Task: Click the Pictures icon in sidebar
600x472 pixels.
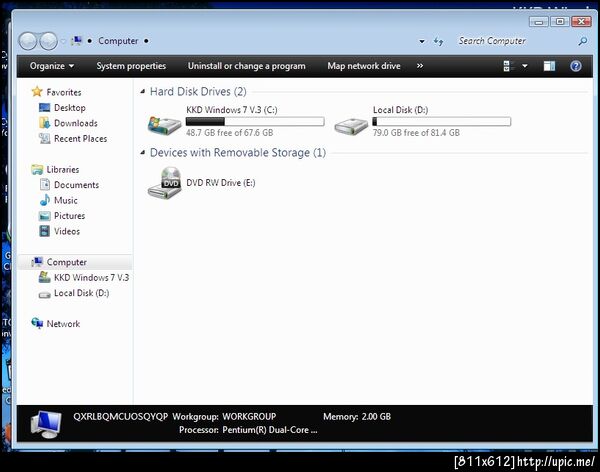Action: pos(44,216)
